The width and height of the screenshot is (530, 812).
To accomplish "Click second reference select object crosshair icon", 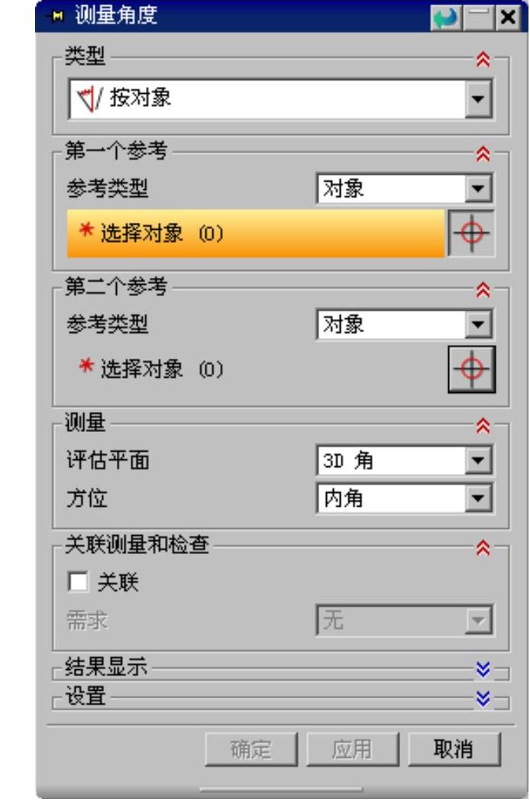I will [471, 369].
